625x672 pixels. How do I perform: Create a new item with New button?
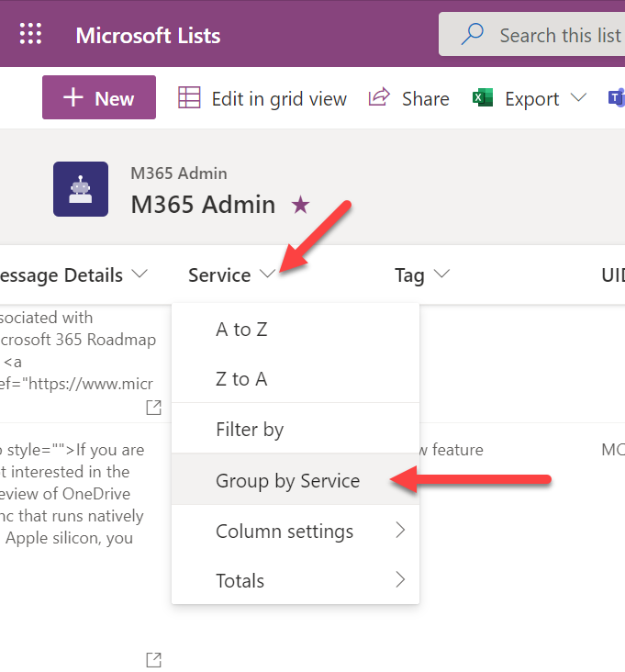tap(99, 98)
